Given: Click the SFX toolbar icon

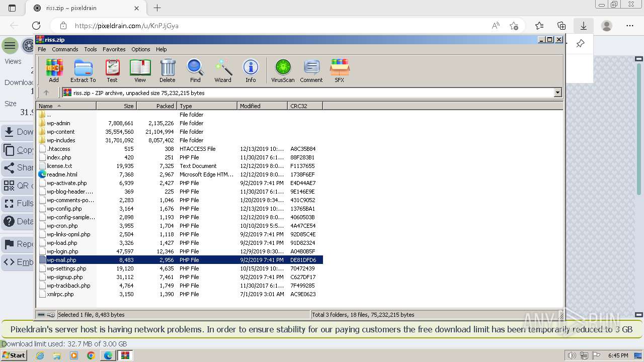Looking at the screenshot, I should tap(340, 71).
